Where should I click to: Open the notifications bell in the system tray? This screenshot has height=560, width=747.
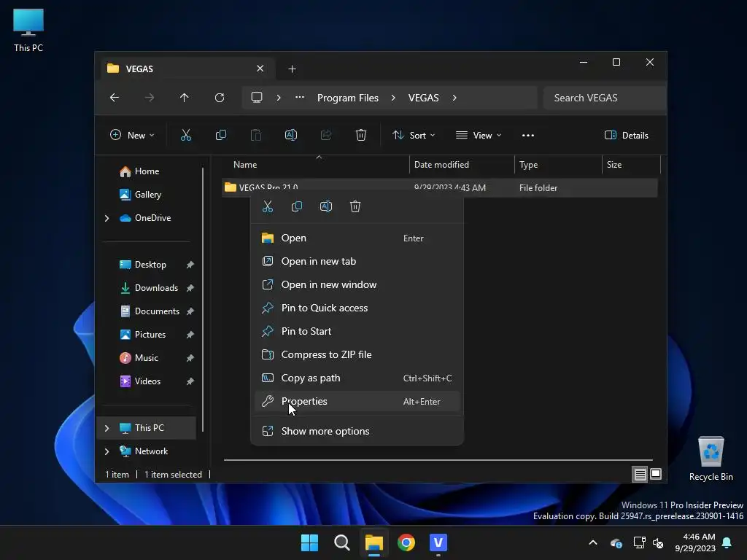pyautogui.click(x=727, y=542)
